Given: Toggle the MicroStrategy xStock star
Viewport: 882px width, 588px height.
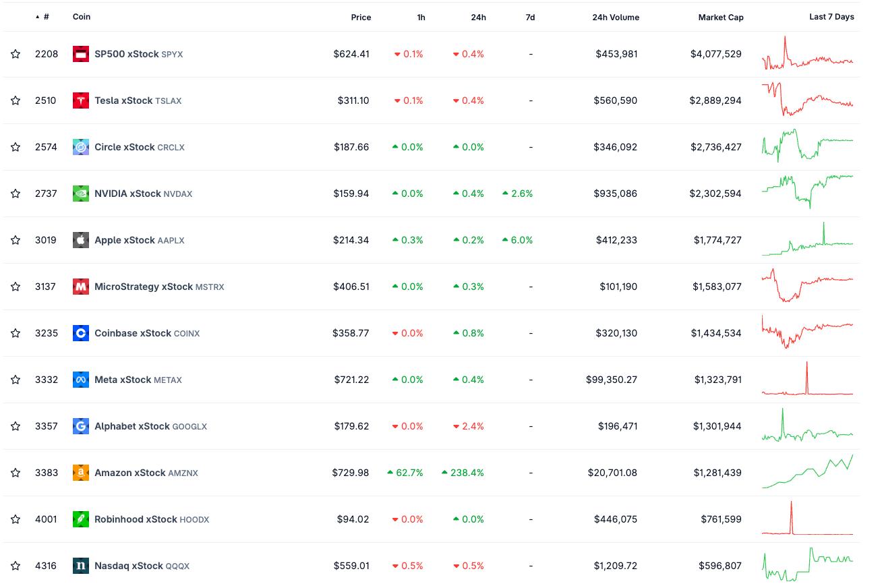Looking at the screenshot, I should [x=16, y=287].
